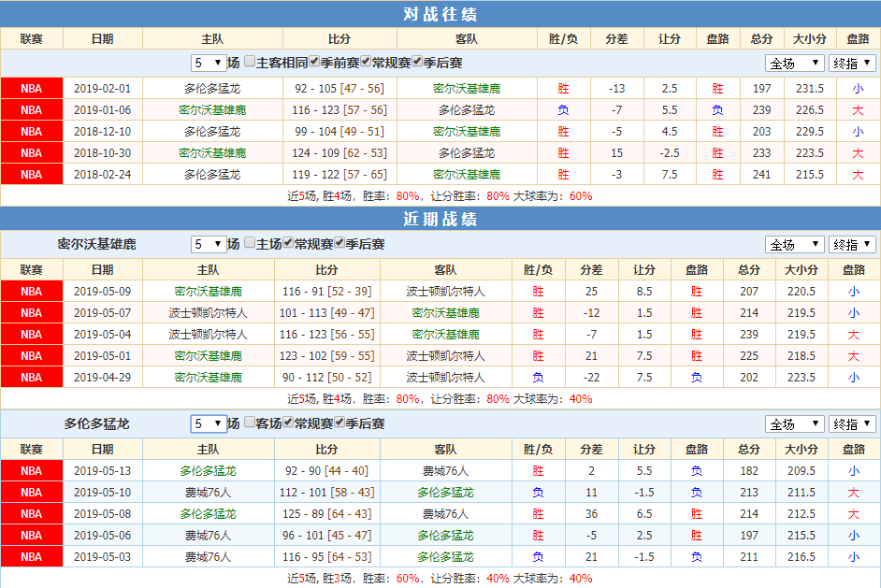
Task: Click 总分 value 241 in 对战往绩
Action: [762, 175]
